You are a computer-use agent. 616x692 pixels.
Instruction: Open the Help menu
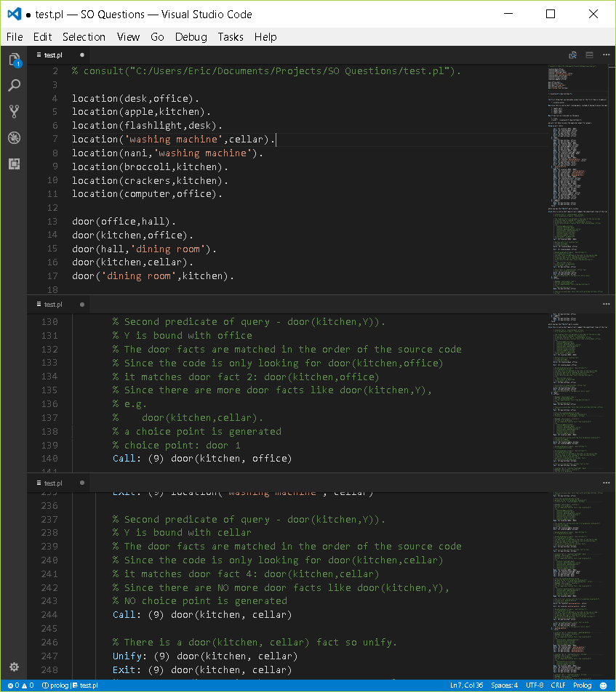(x=265, y=37)
